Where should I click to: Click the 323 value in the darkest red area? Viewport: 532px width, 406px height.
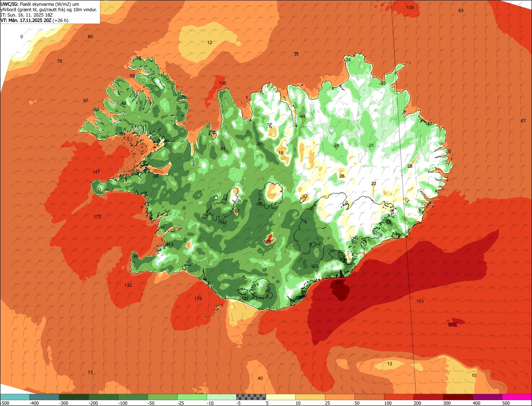pyautogui.click(x=339, y=282)
